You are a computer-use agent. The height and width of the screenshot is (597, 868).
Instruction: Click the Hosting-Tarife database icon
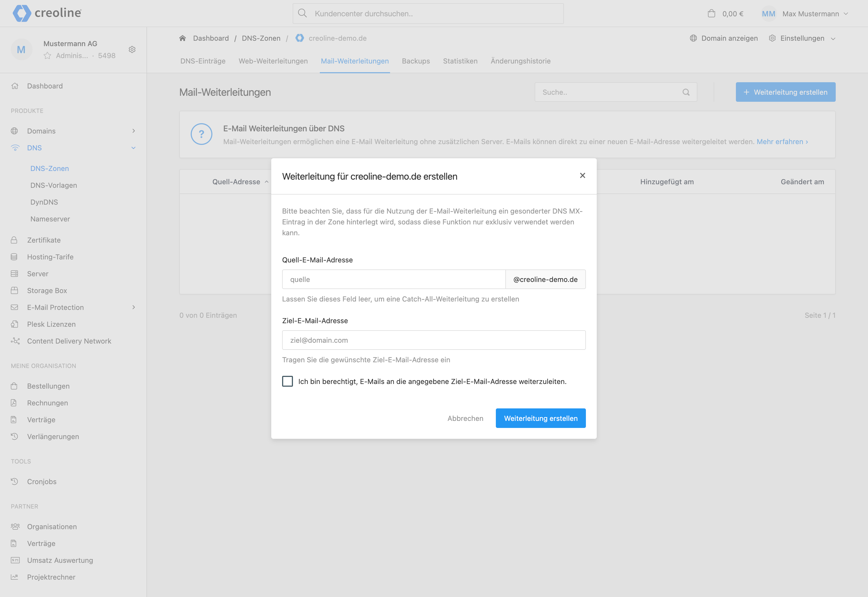click(14, 257)
